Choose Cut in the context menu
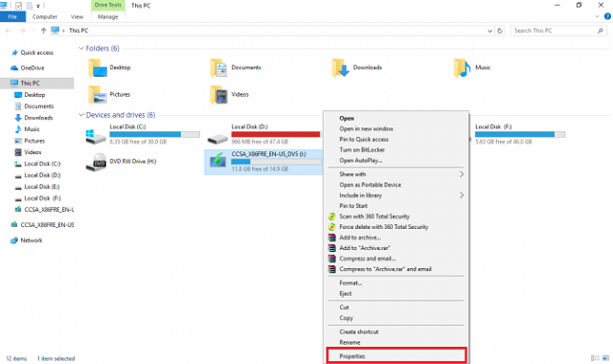 click(396, 307)
